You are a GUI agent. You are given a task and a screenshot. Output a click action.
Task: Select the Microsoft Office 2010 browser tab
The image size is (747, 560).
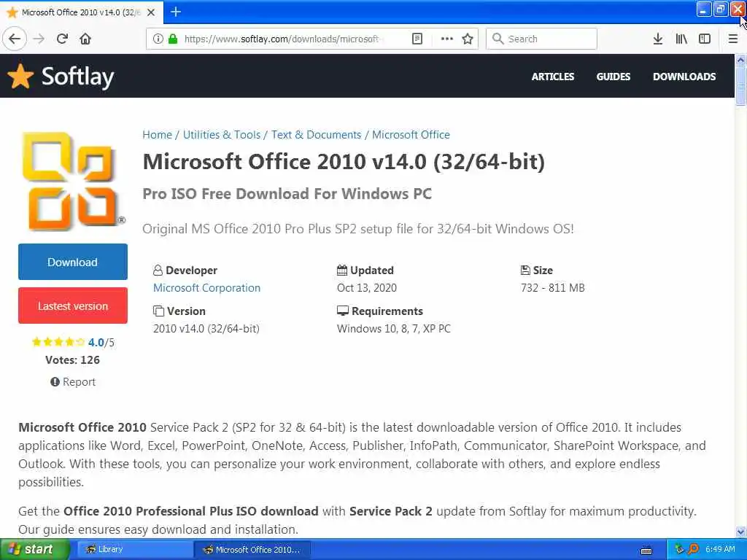(82, 12)
